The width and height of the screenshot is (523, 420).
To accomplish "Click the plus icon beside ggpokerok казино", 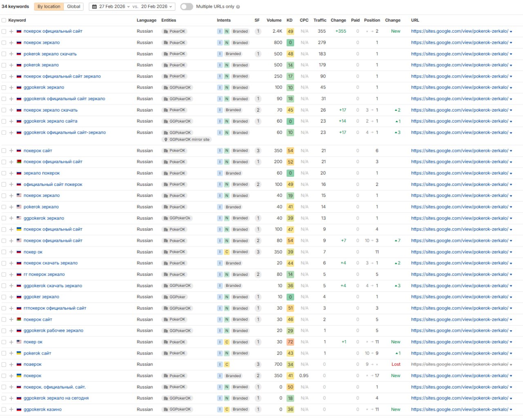I will [x=11, y=409].
